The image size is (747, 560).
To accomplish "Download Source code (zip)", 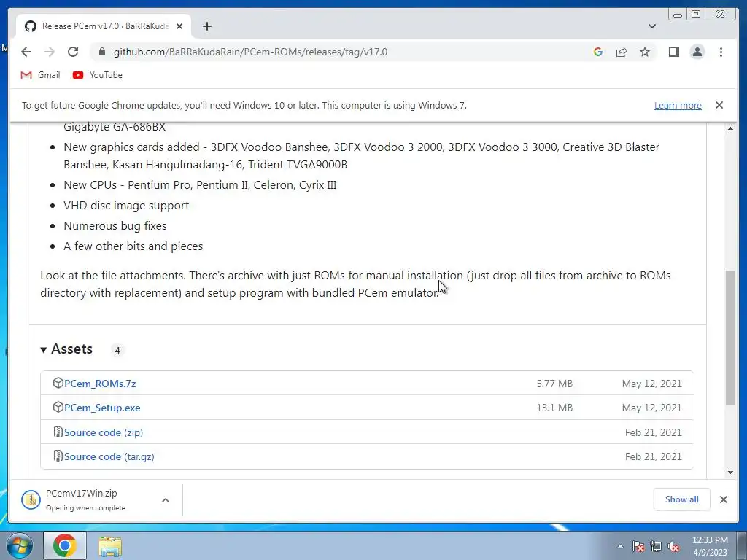I will [104, 432].
